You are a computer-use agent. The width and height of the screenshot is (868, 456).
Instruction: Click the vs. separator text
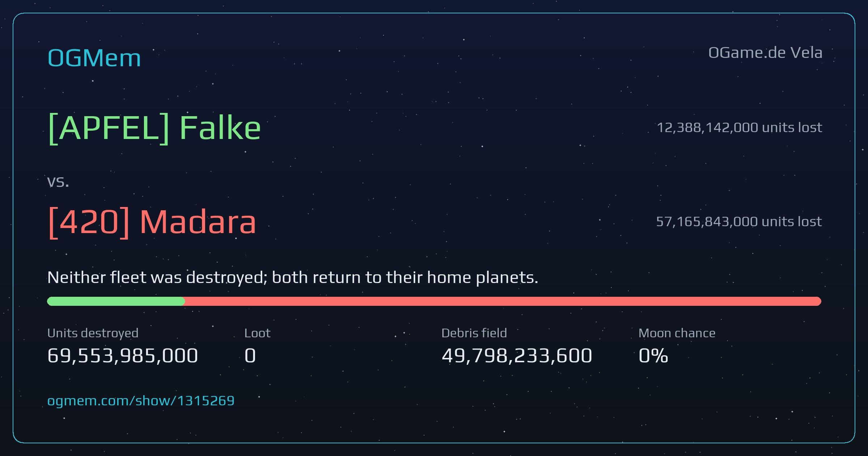point(58,182)
